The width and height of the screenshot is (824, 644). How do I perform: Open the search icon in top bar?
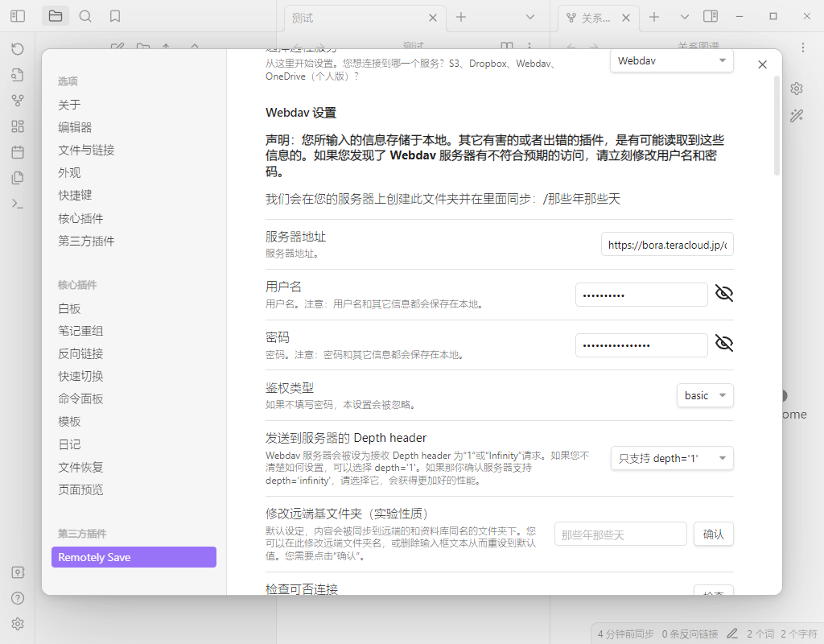point(85,16)
